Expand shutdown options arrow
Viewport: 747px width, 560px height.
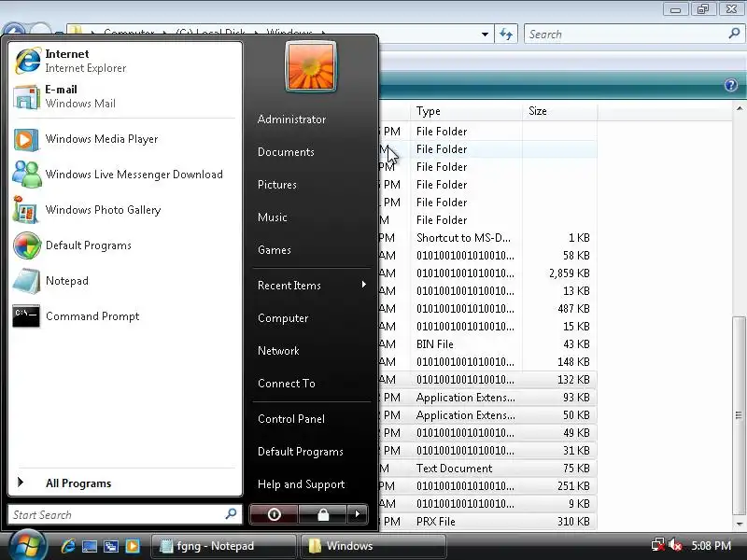click(x=358, y=514)
